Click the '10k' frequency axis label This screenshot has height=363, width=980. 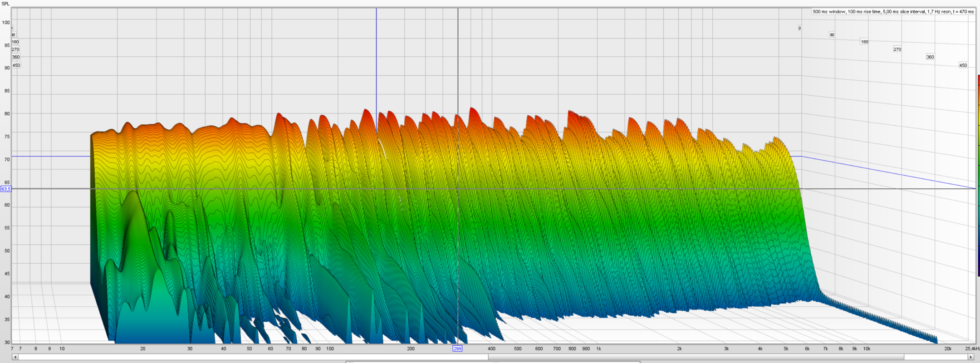[867, 348]
